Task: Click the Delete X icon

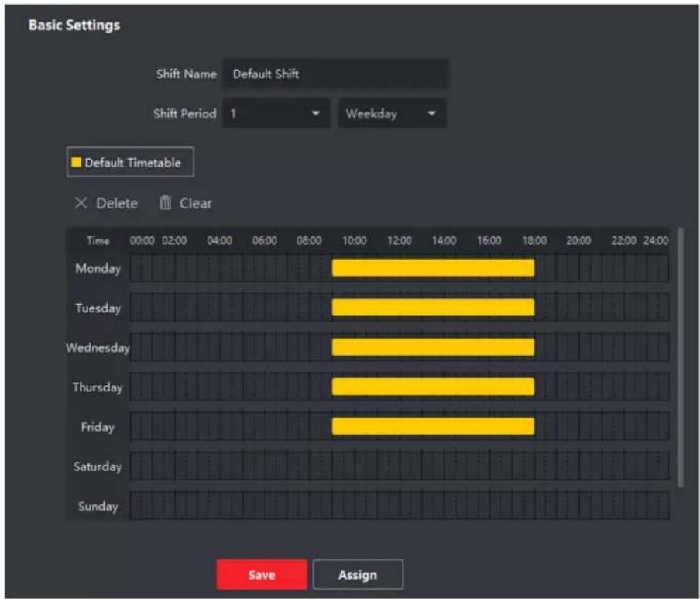Action: coord(81,203)
